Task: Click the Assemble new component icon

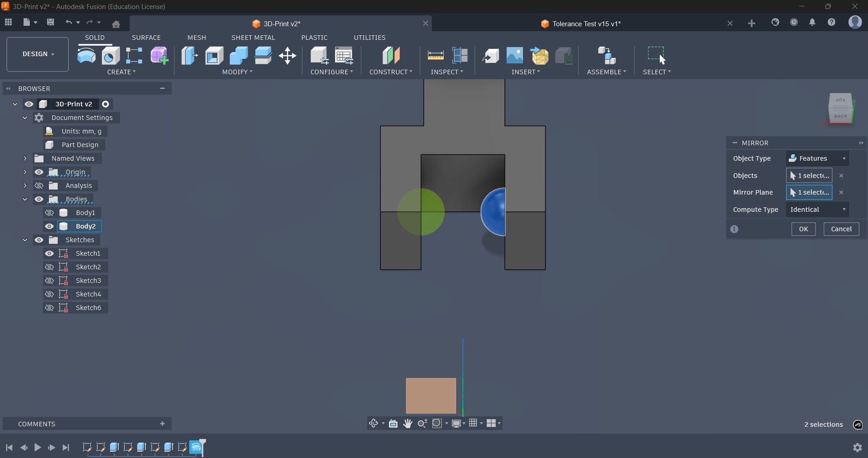Action: click(x=607, y=56)
